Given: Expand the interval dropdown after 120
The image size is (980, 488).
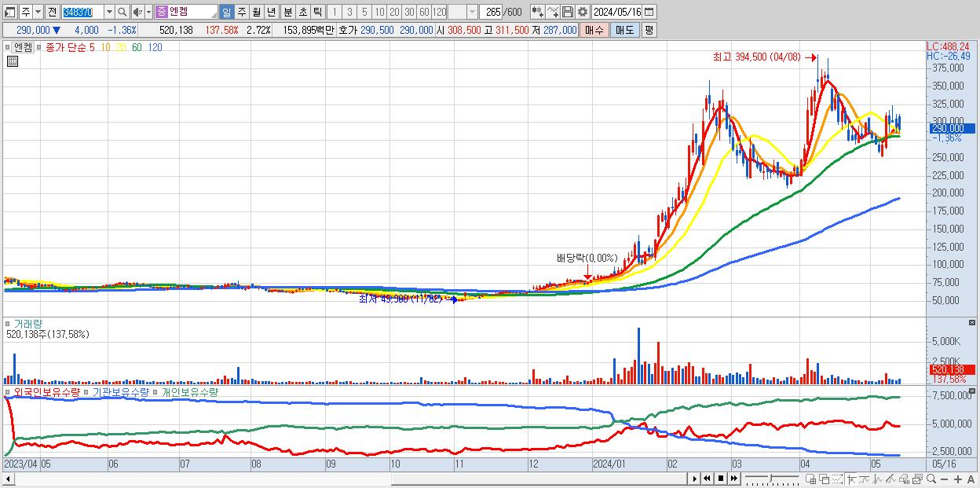Looking at the screenshot, I should click(x=472, y=12).
